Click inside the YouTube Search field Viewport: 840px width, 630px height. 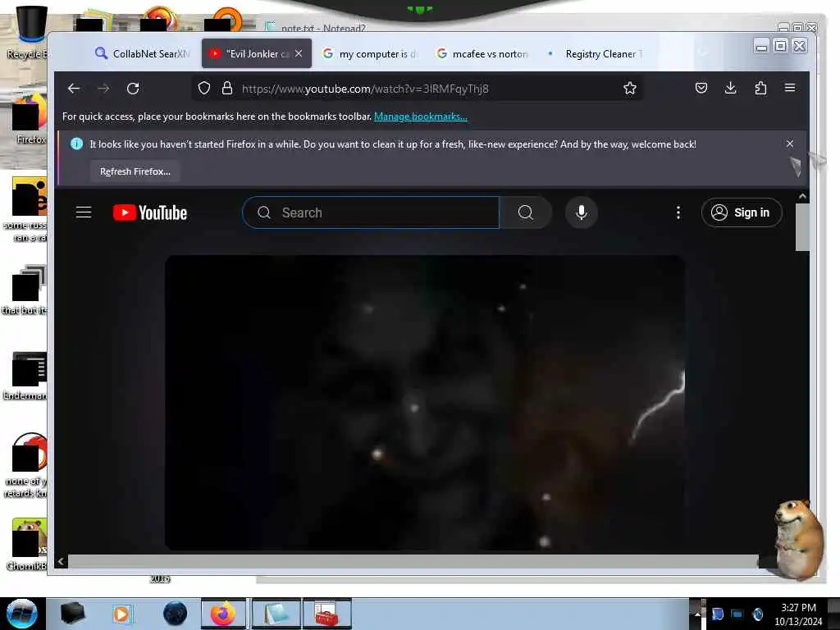click(x=371, y=212)
